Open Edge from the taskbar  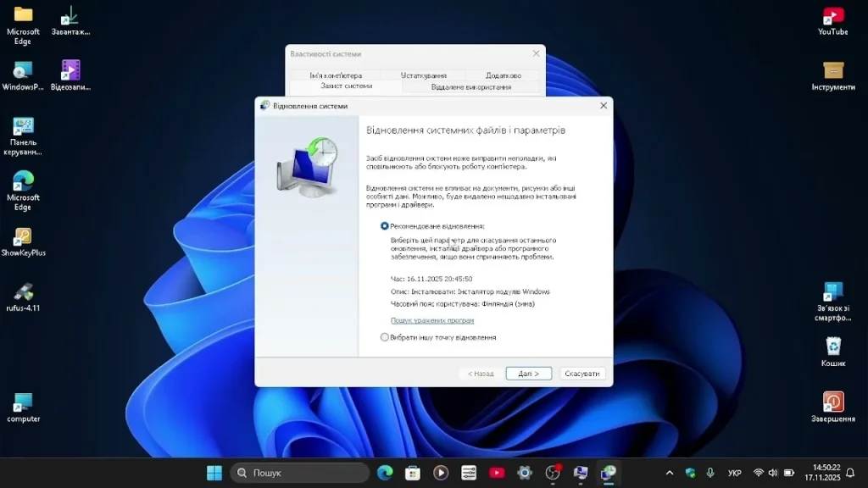point(385,473)
